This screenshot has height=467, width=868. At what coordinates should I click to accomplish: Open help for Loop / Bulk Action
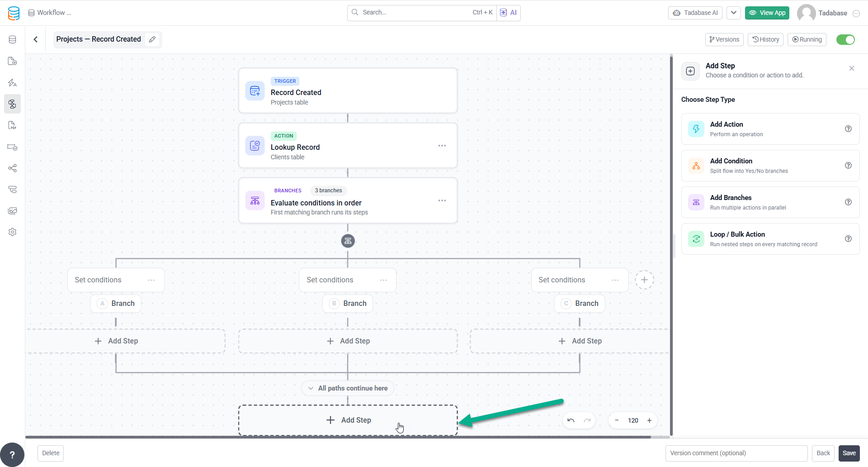pyautogui.click(x=848, y=239)
